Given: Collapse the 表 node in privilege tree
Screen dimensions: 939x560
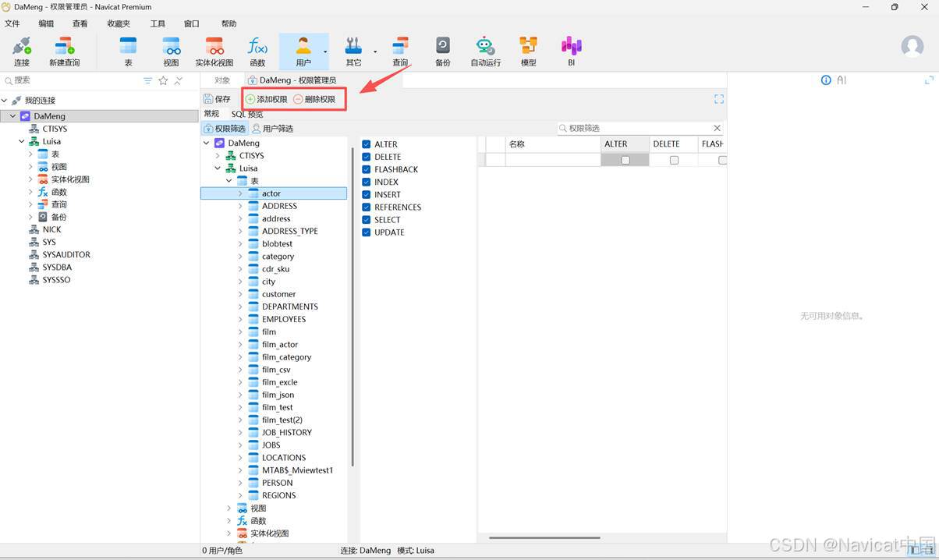Looking at the screenshot, I should [229, 181].
